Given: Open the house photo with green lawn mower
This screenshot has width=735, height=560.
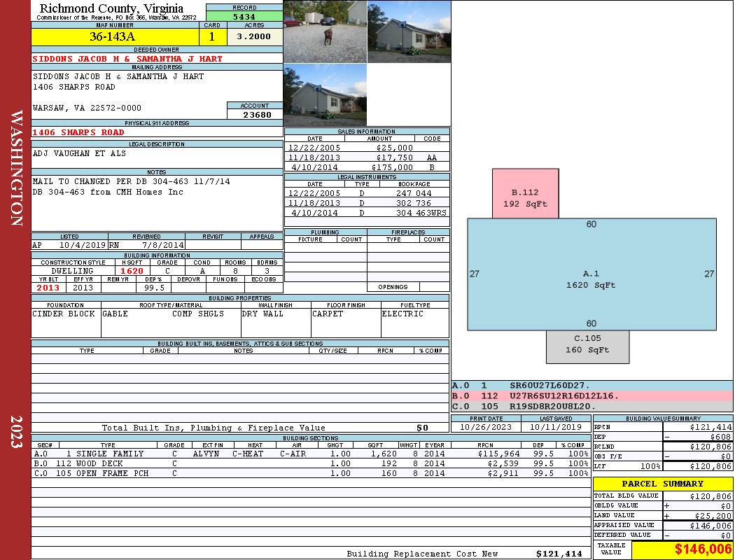Looking at the screenshot, I should point(409,31).
